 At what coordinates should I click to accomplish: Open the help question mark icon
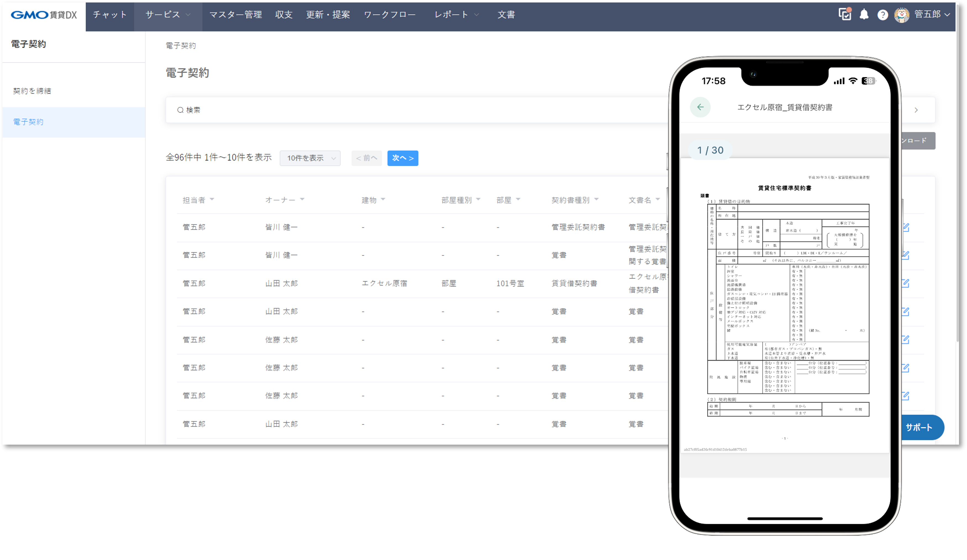(882, 15)
